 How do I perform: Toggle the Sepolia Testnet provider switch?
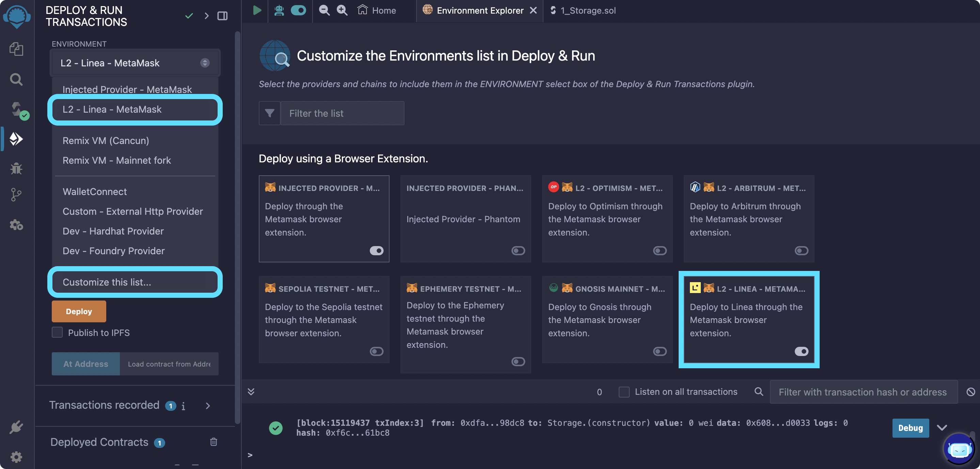(376, 351)
